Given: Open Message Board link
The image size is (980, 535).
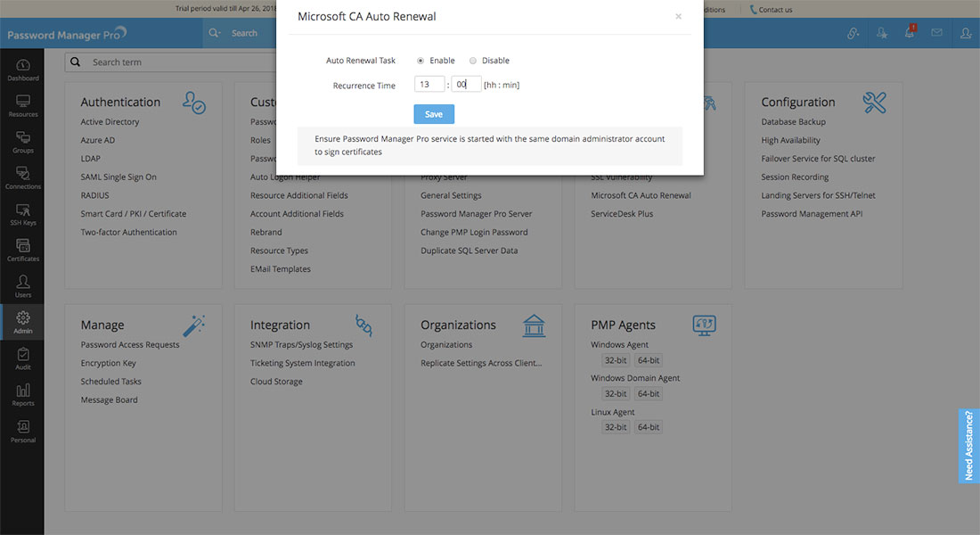Looking at the screenshot, I should coord(110,399).
